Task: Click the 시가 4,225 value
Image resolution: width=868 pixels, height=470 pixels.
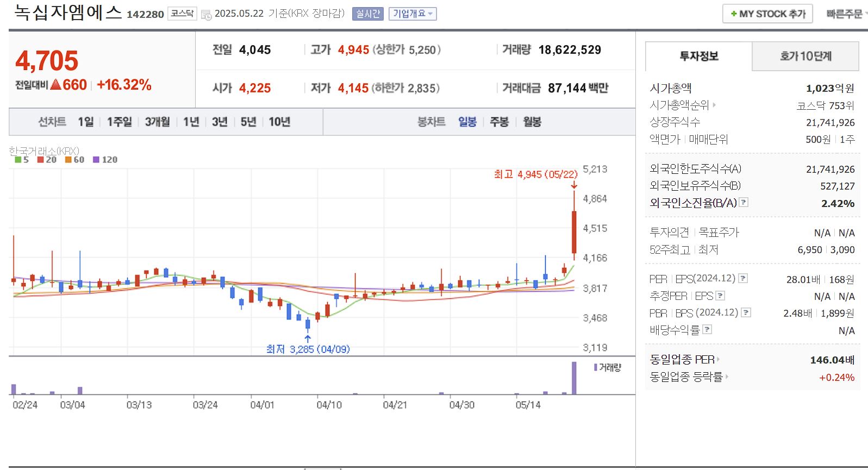Action: coord(255,88)
